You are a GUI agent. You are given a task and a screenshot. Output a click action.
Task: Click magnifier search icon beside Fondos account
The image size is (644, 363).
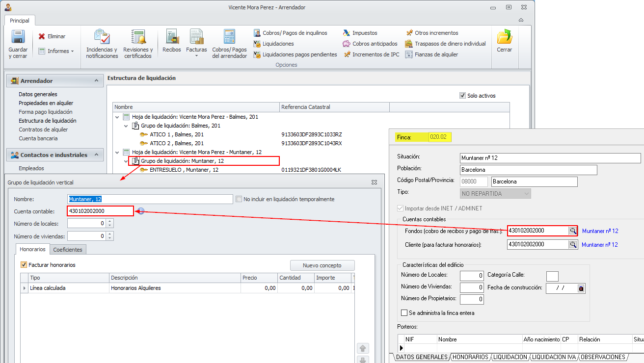click(x=572, y=231)
